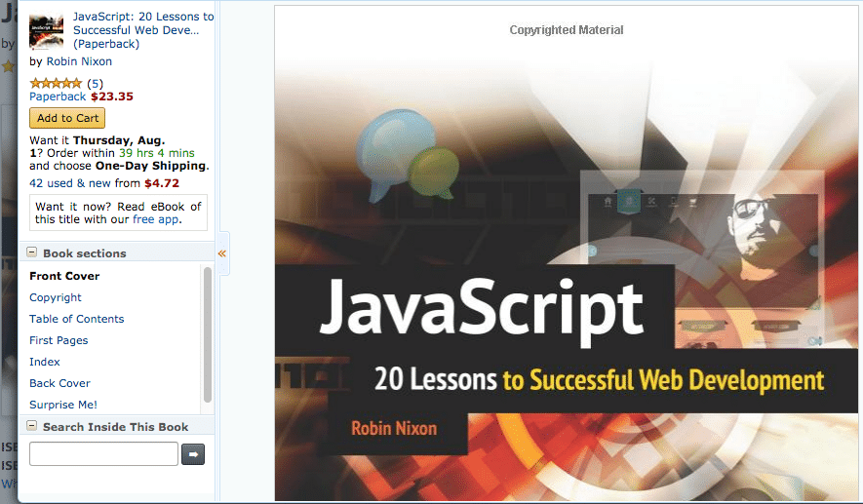This screenshot has width=863, height=504.
Task: Open the (5) customer reviews link
Action: click(95, 84)
